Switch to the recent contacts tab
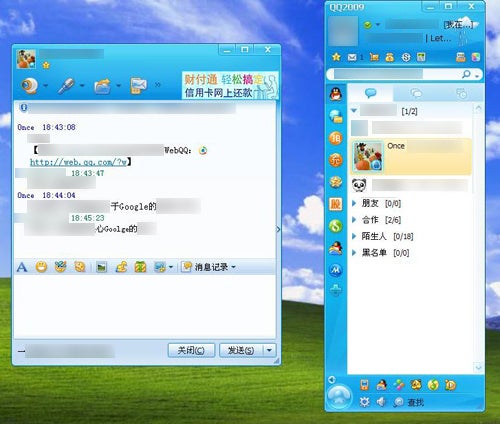Image resolution: width=500 pixels, height=424 pixels. coord(462,93)
